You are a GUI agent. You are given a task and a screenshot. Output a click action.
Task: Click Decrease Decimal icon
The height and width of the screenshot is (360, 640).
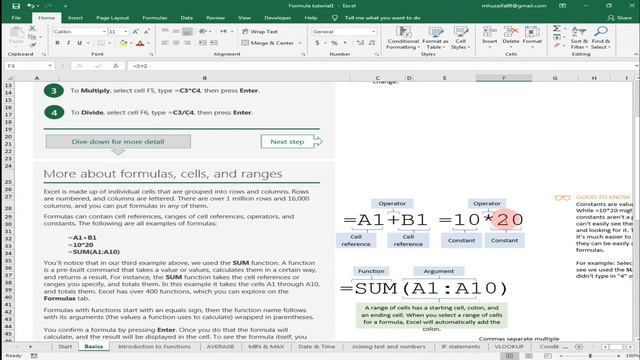372,43
